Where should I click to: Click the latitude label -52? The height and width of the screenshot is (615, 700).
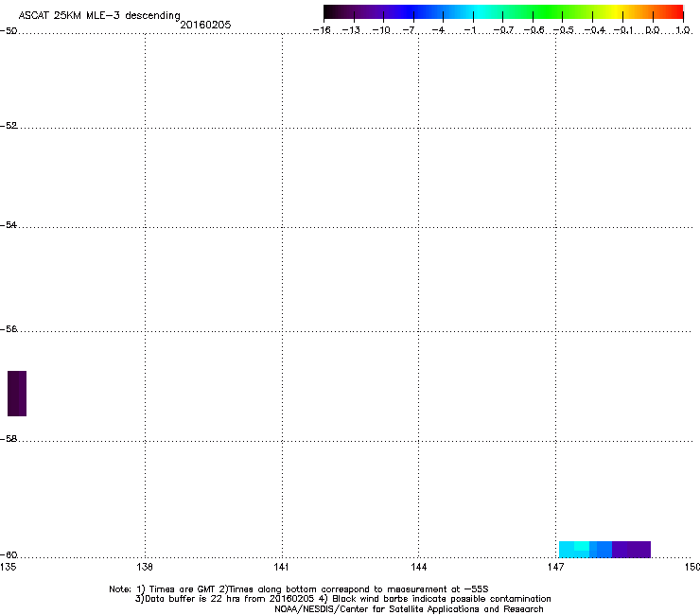click(x=9, y=126)
